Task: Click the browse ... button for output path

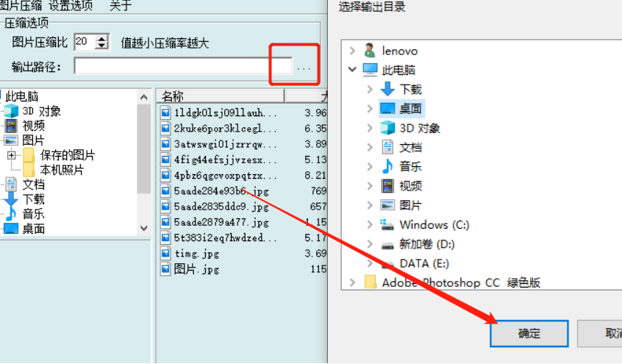Action: pos(304,68)
